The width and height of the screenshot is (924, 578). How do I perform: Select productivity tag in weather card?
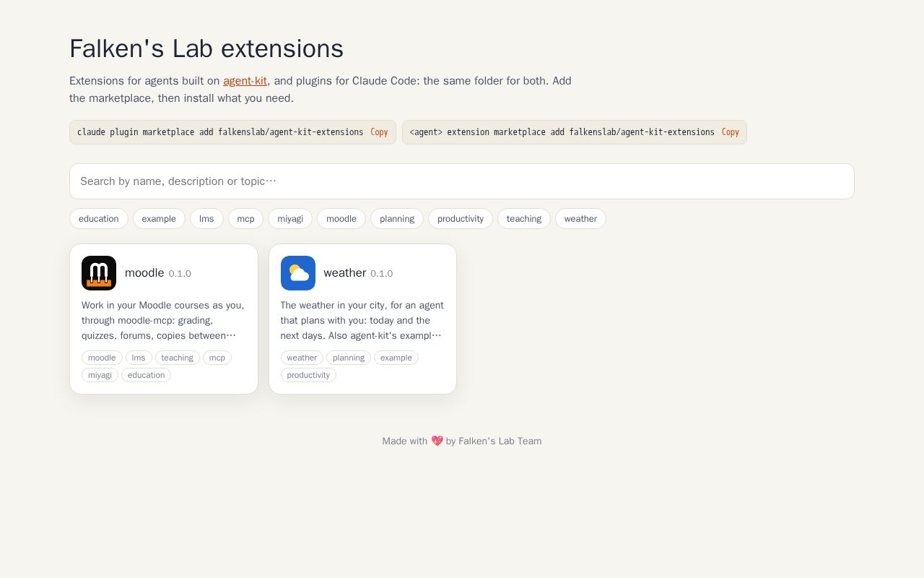point(308,375)
